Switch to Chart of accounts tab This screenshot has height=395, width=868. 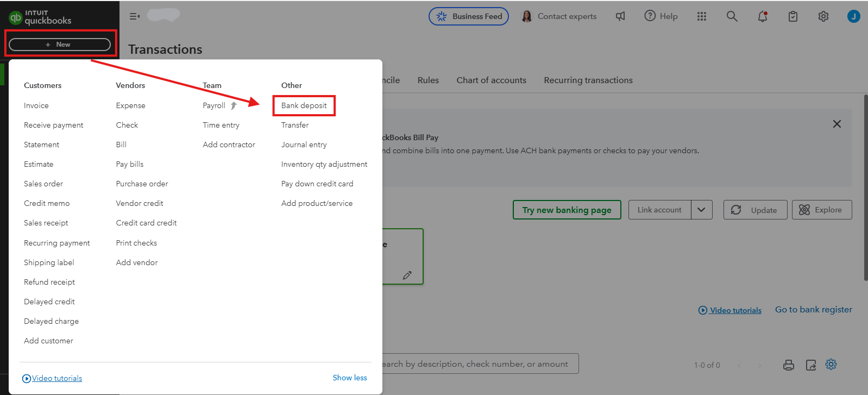(491, 80)
